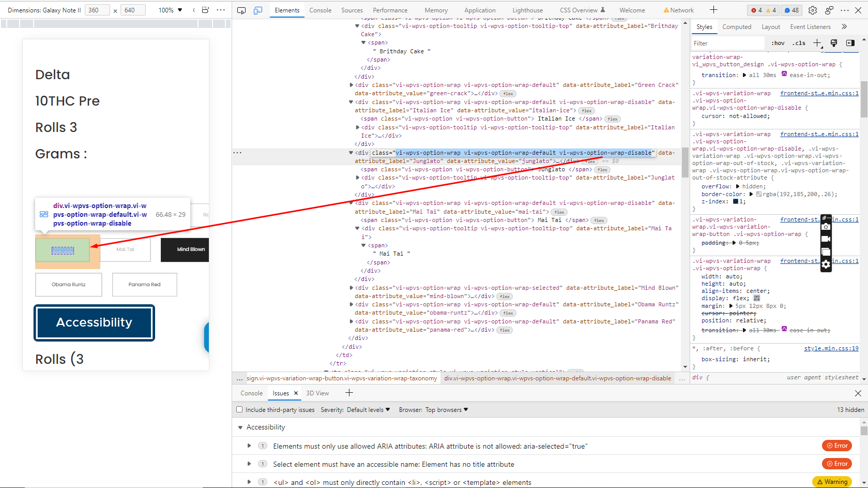Open DevTools settings gear

[x=813, y=10]
